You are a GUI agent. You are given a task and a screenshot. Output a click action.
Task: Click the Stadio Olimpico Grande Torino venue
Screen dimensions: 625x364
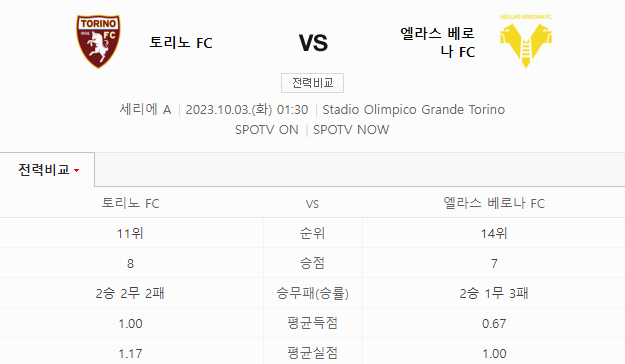(414, 109)
